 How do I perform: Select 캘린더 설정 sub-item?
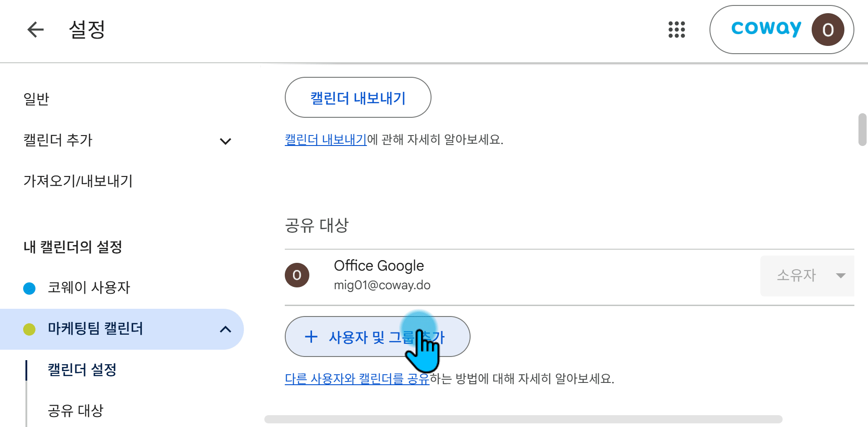82,370
